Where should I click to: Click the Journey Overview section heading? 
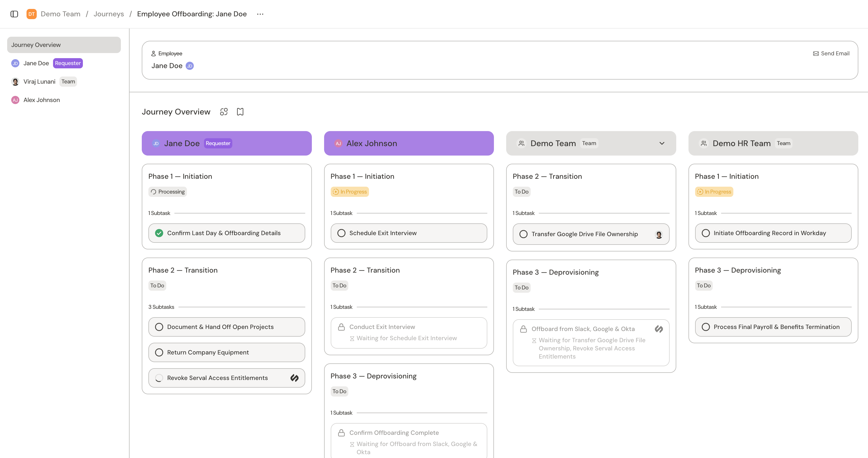176,112
